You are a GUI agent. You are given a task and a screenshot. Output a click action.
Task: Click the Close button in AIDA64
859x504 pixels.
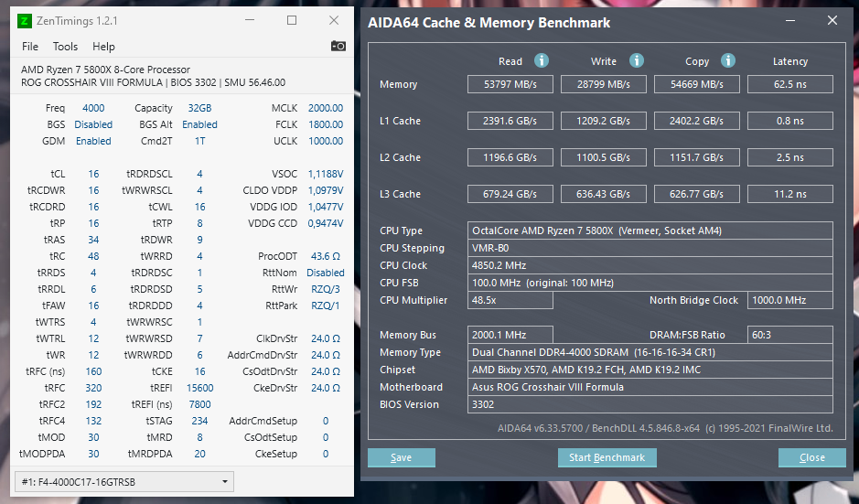coord(811,457)
